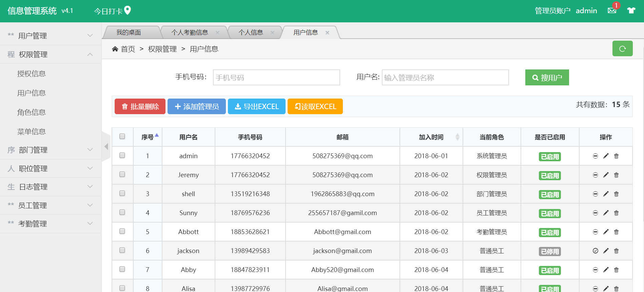
Task: Click the green refresh button
Action: pyautogui.click(x=622, y=48)
